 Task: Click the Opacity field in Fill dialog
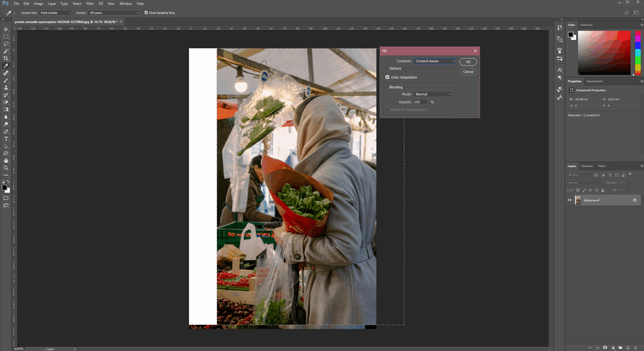[x=420, y=102]
